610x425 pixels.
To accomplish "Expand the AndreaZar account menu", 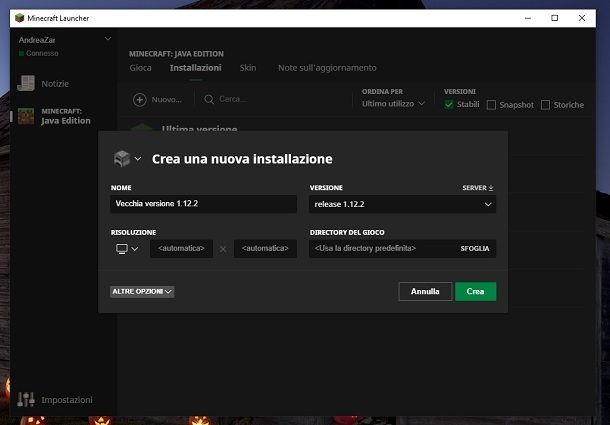I will click(108, 39).
